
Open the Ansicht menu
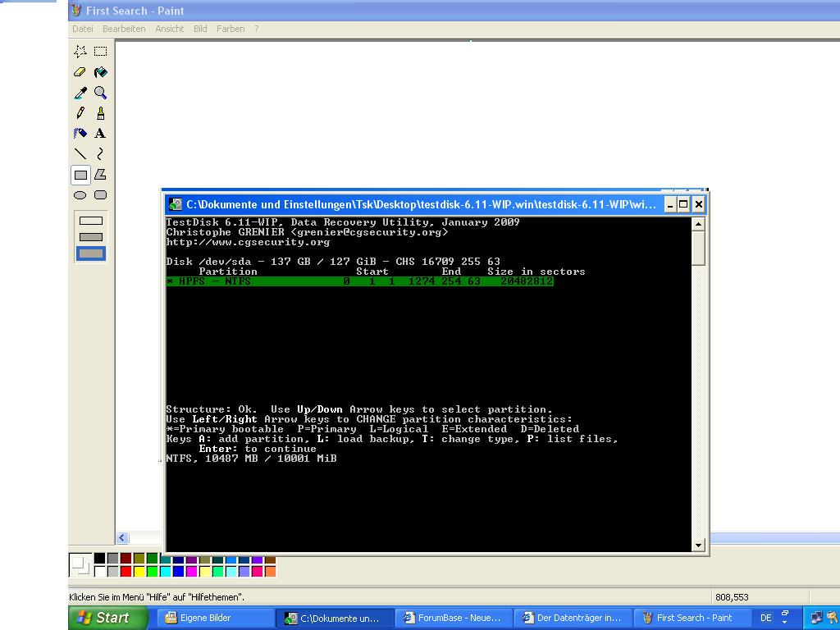point(169,29)
